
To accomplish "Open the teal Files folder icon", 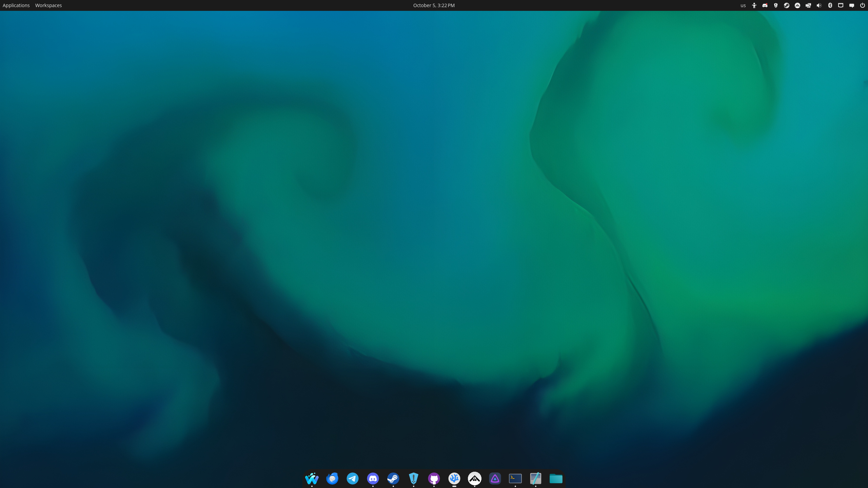I will [x=556, y=479].
